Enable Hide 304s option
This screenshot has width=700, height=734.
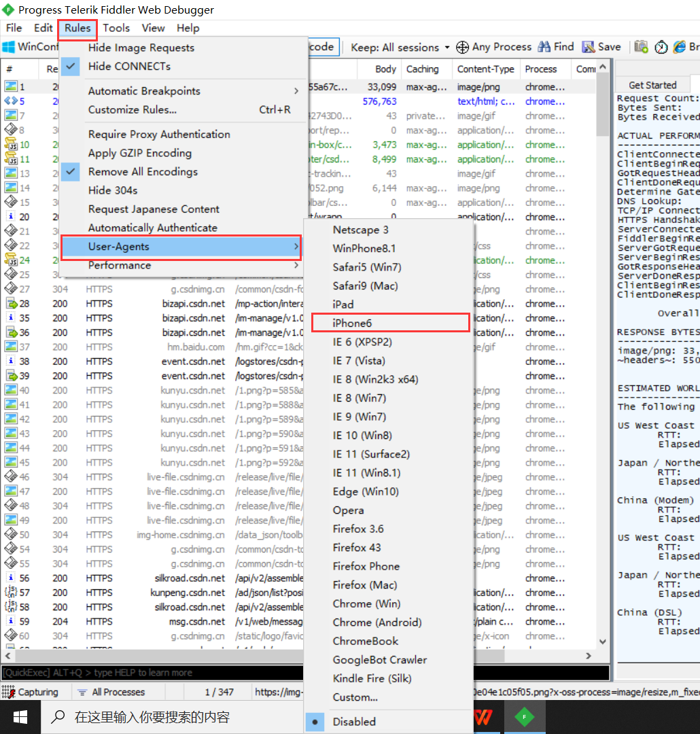click(183, 190)
